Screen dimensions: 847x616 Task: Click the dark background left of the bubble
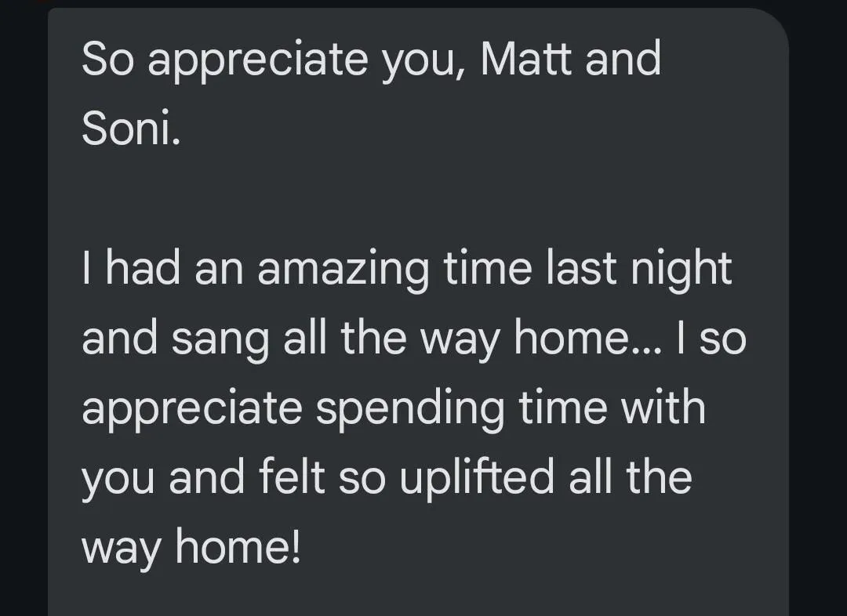pyautogui.click(x=24, y=308)
